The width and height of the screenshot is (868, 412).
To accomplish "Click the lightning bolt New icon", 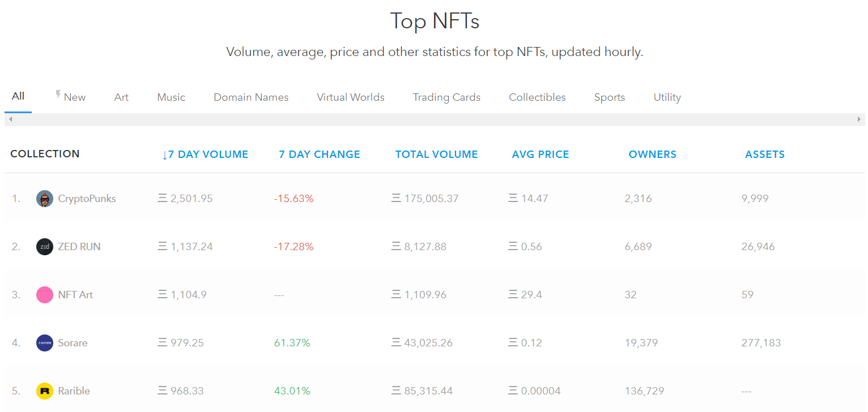I will click(58, 95).
